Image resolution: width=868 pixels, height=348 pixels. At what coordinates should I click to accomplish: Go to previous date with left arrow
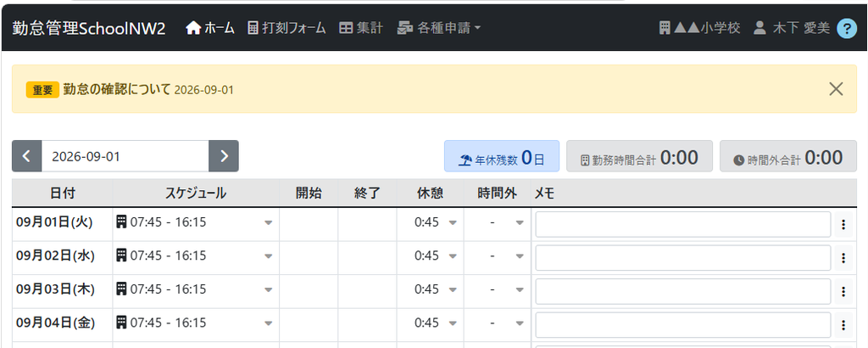26,156
